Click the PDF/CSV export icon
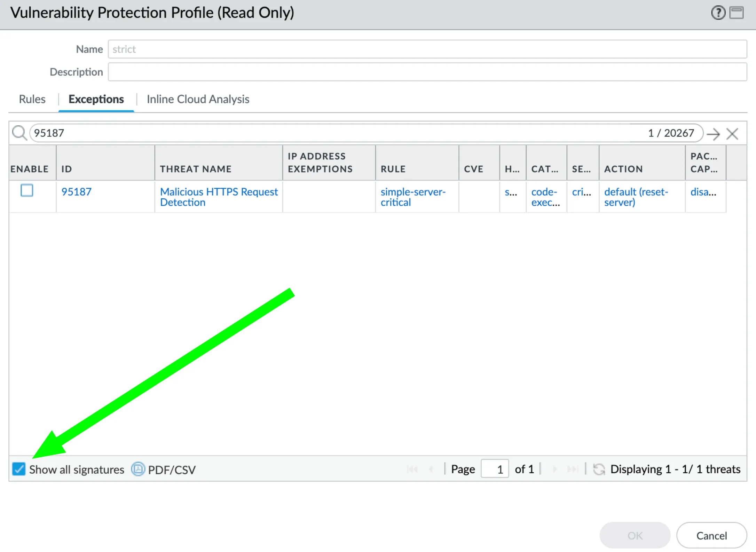Viewport: 756px width, 552px height. pyautogui.click(x=138, y=469)
